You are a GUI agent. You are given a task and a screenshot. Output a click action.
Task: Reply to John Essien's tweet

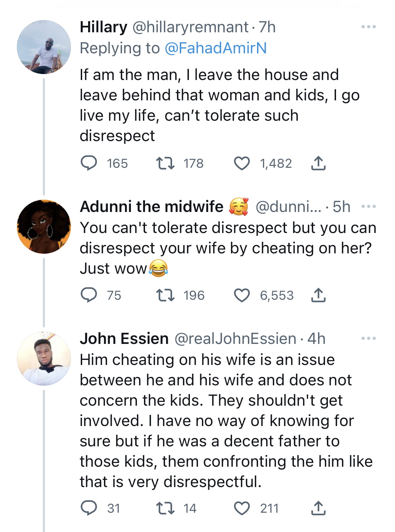[x=89, y=508]
